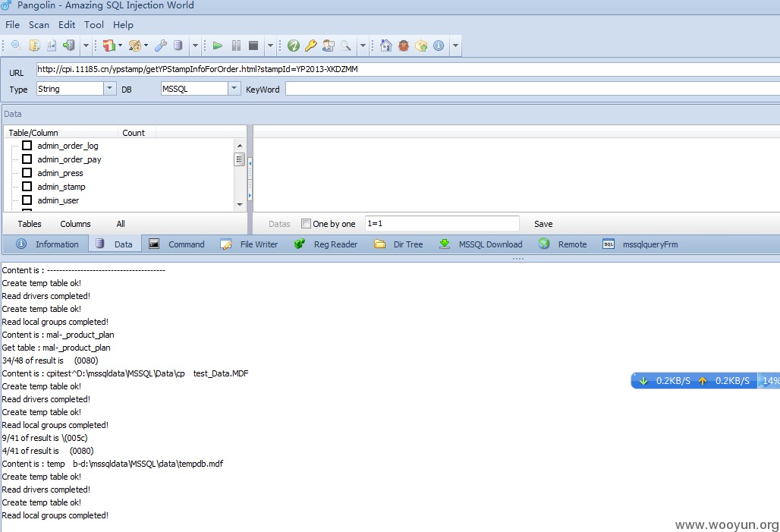Click the 1=1 condition input field

[442, 223]
